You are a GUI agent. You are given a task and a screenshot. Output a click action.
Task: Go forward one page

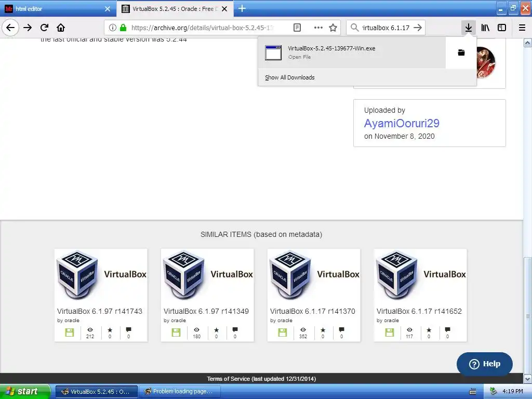pyautogui.click(x=28, y=28)
